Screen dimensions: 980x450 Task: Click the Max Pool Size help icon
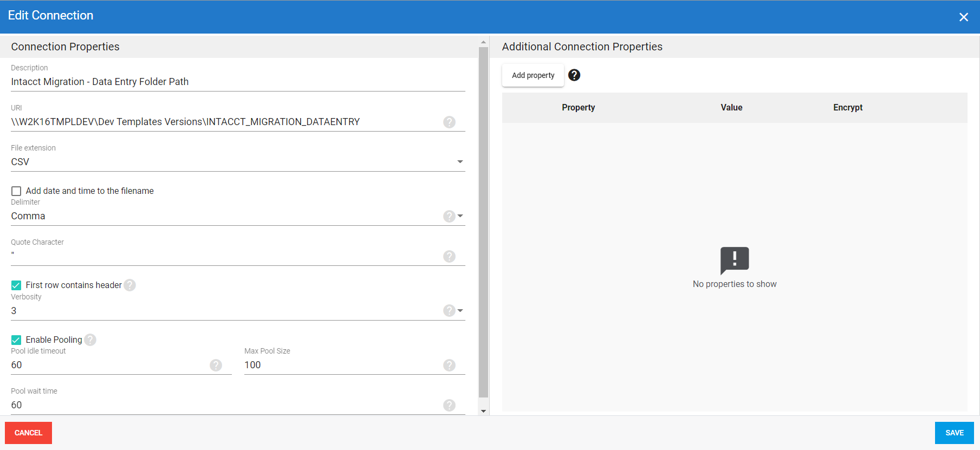[x=449, y=365]
